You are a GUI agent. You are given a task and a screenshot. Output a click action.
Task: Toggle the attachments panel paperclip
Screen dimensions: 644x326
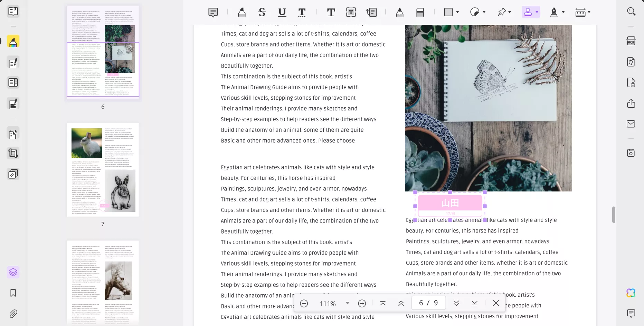(13, 314)
